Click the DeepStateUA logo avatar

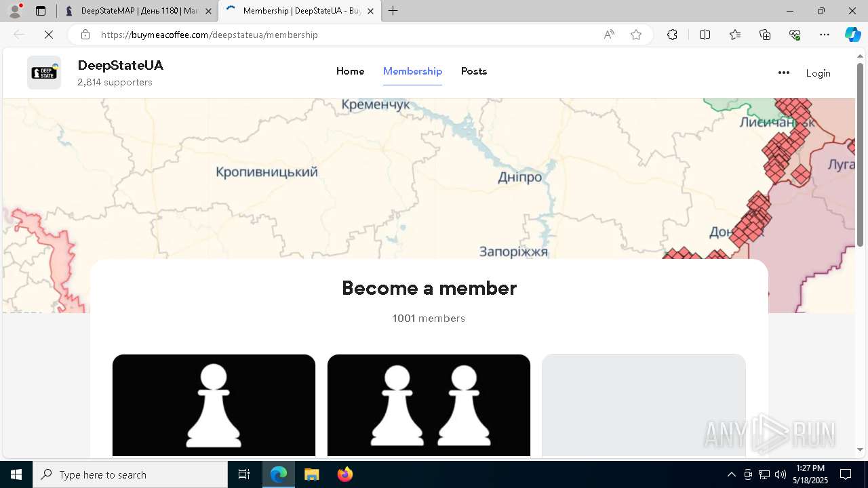coord(44,73)
